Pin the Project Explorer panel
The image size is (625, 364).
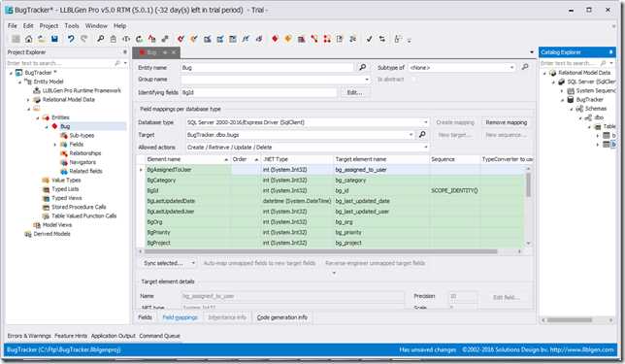(125, 52)
